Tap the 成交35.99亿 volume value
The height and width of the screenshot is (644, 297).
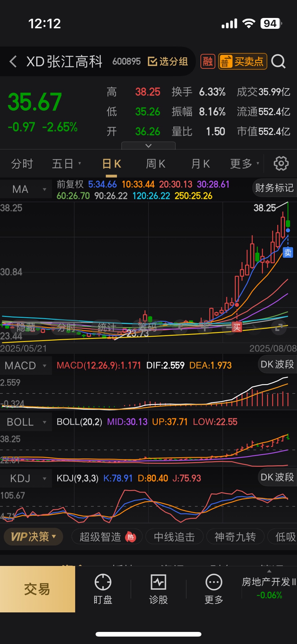coord(264,92)
